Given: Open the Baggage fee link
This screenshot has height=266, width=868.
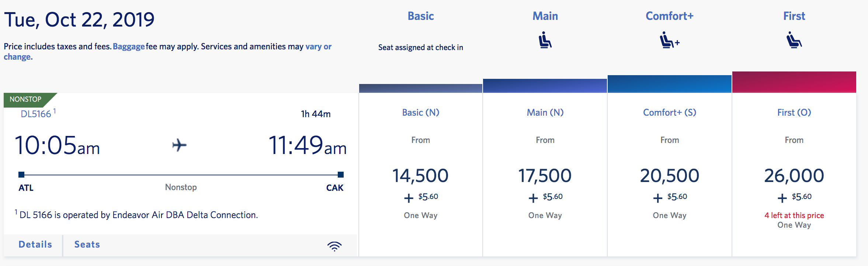Looking at the screenshot, I should click(x=129, y=47).
